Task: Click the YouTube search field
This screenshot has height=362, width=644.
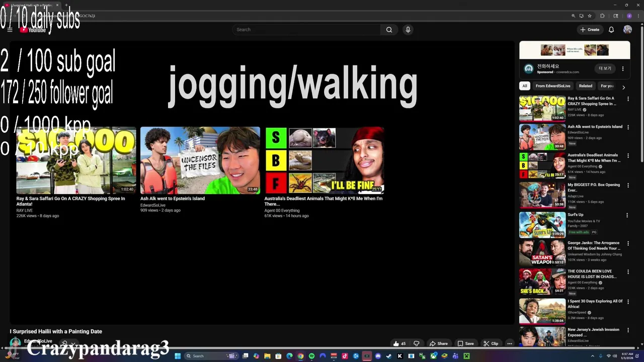Action: [306, 30]
